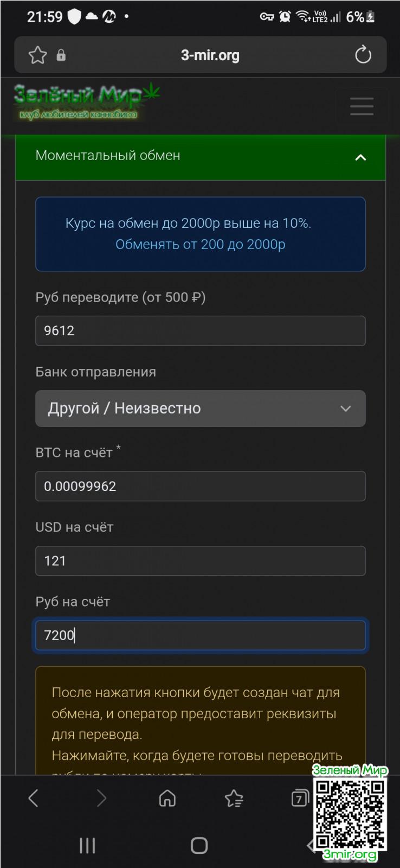This screenshot has height=868, width=400.
Task: Tap the bookmark star in the address bar
Action: (37, 55)
